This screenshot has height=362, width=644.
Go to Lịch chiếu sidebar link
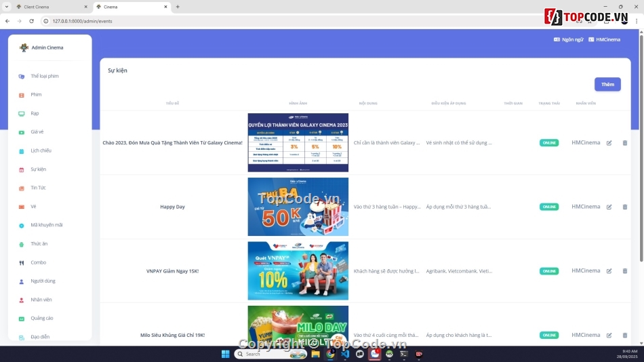(x=41, y=150)
